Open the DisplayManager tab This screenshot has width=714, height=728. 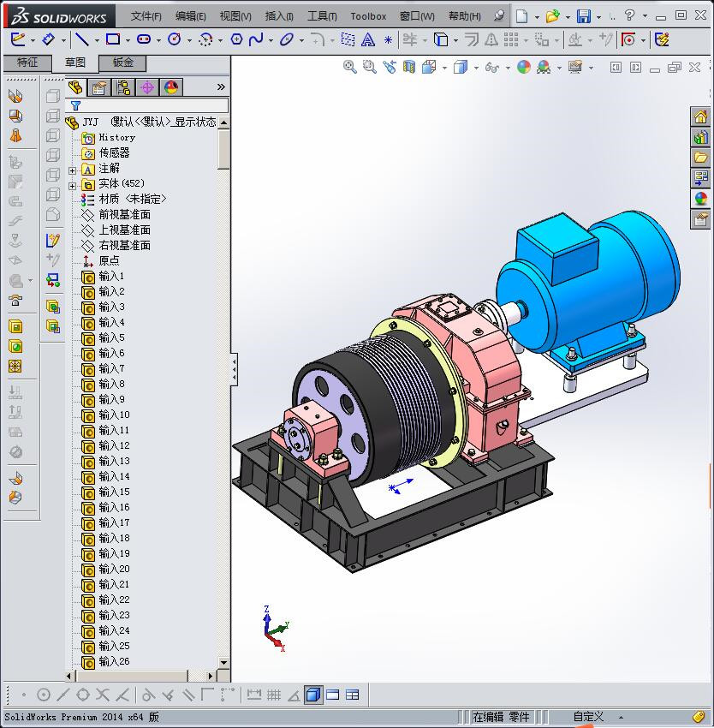[x=171, y=87]
